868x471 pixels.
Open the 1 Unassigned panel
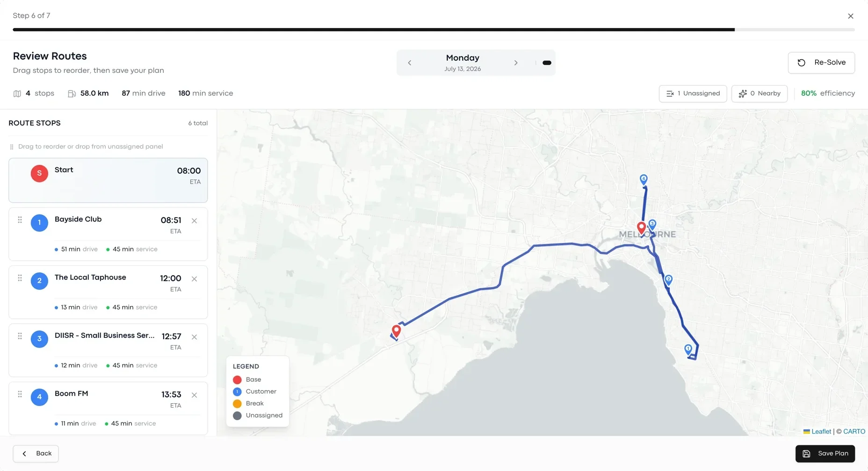tap(693, 93)
